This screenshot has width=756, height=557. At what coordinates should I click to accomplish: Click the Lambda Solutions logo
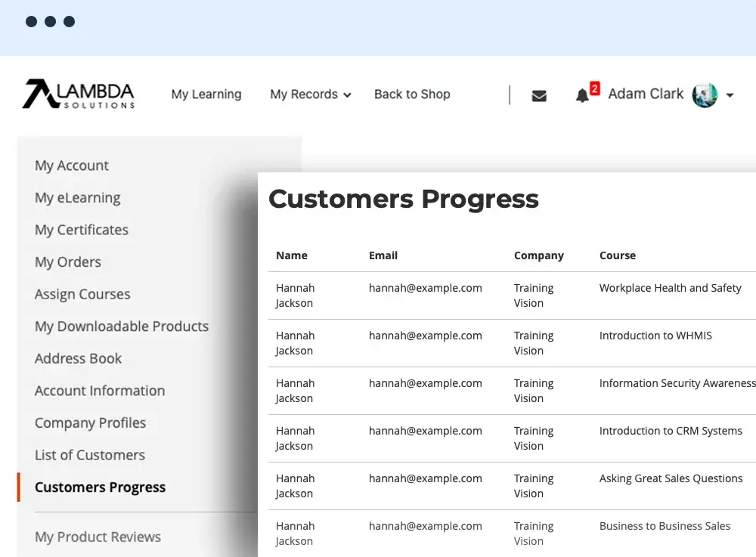79,94
